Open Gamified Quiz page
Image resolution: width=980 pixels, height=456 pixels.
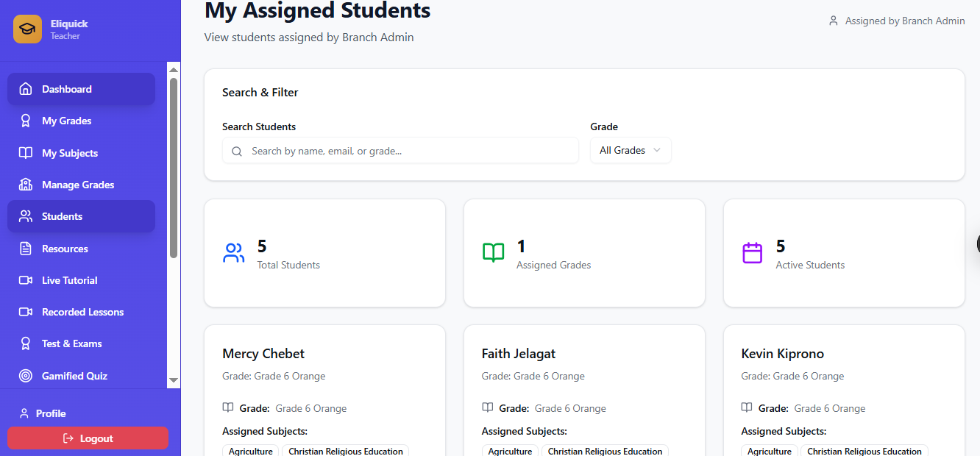click(81, 376)
